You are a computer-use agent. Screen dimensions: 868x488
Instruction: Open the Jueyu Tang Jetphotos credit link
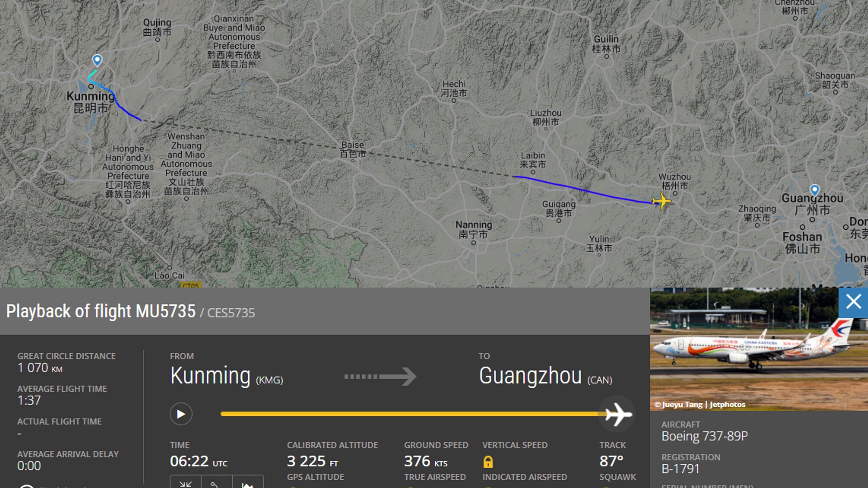pyautogui.click(x=700, y=404)
